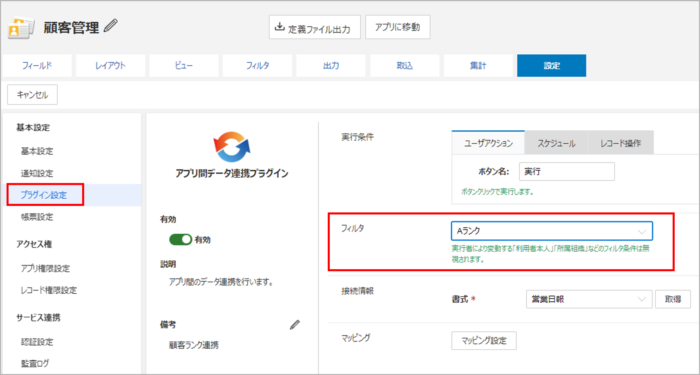
Task: Switch to the スケジュール execution tab
Action: [x=556, y=143]
